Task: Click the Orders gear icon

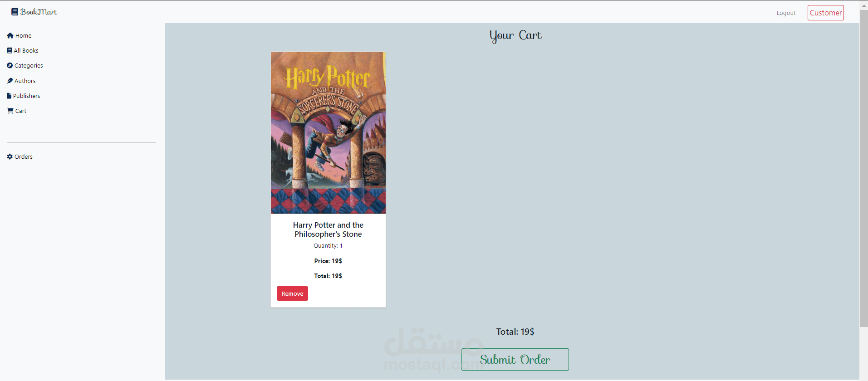Action: pos(10,156)
